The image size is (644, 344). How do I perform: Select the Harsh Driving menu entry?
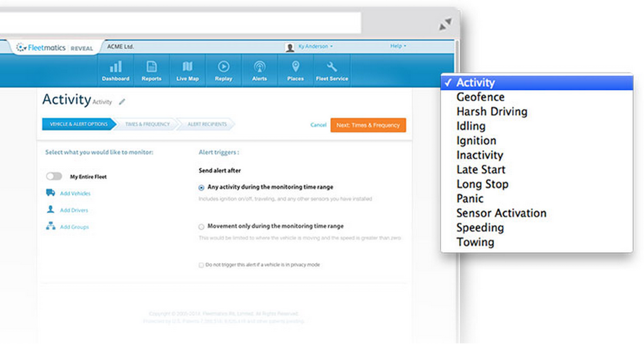point(492,112)
